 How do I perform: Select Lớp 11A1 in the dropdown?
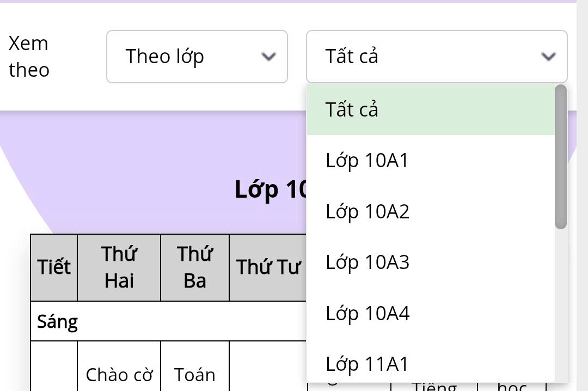click(430, 364)
